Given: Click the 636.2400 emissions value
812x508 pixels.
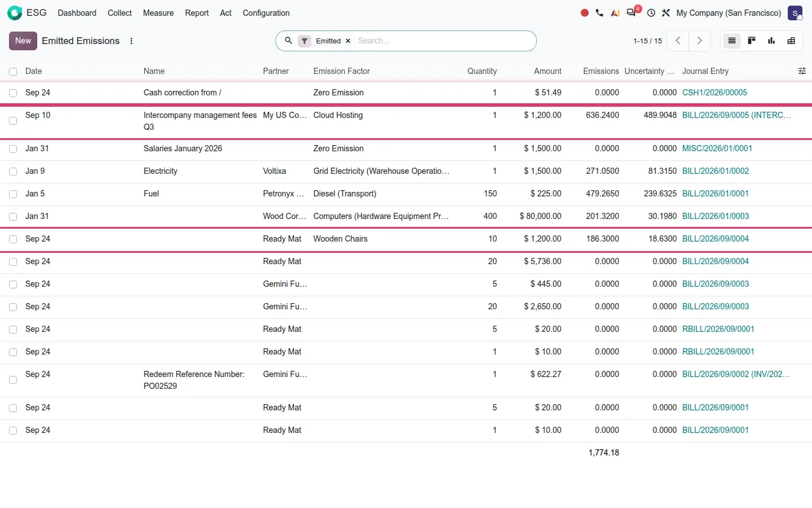Looking at the screenshot, I should point(602,115).
